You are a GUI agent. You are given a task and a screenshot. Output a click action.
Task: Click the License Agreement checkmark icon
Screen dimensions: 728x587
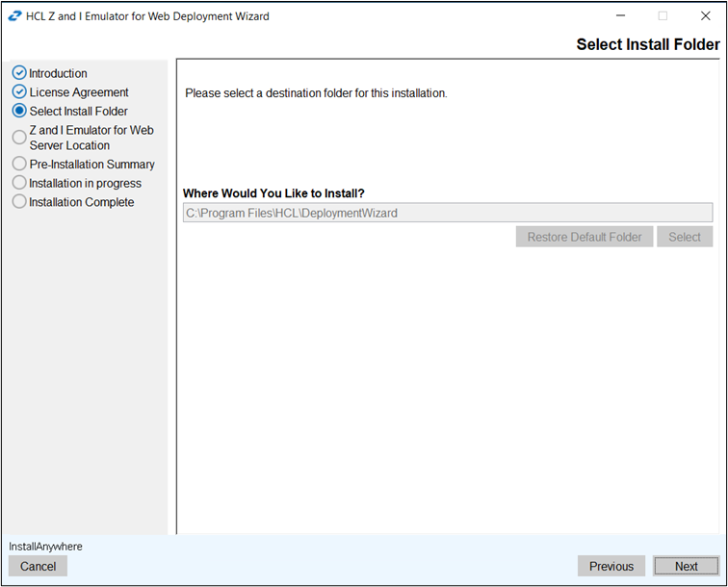pyautogui.click(x=19, y=92)
